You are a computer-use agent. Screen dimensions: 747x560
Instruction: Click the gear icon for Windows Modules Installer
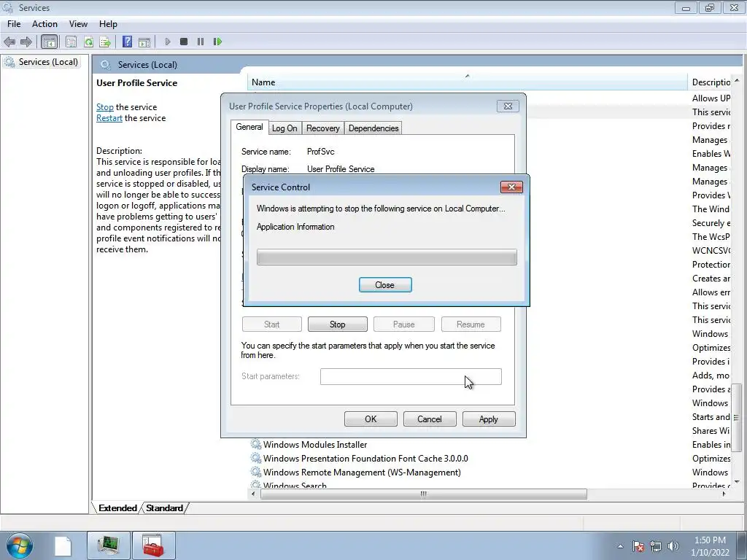coord(256,444)
